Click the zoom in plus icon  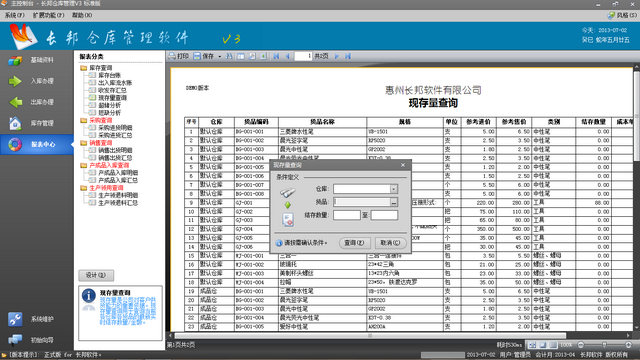coord(628,345)
